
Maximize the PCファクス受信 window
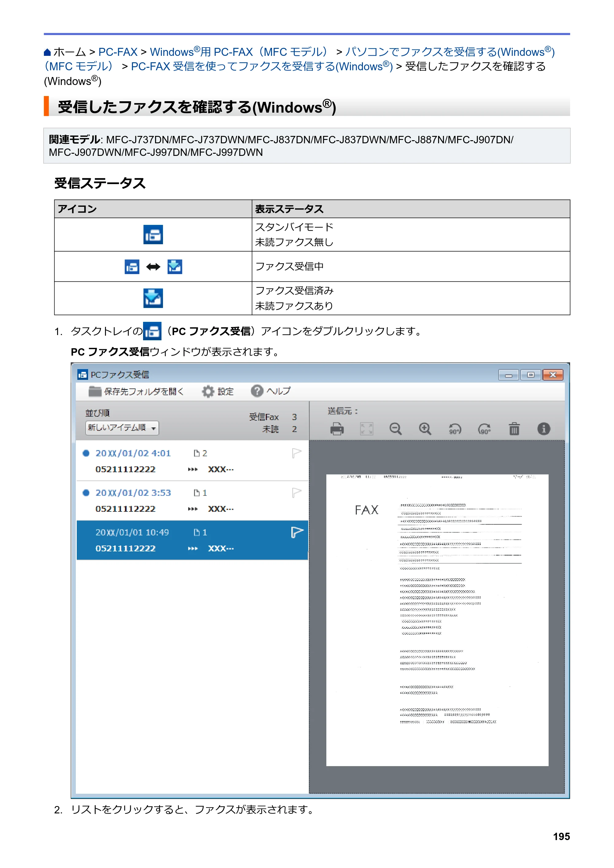coord(530,375)
